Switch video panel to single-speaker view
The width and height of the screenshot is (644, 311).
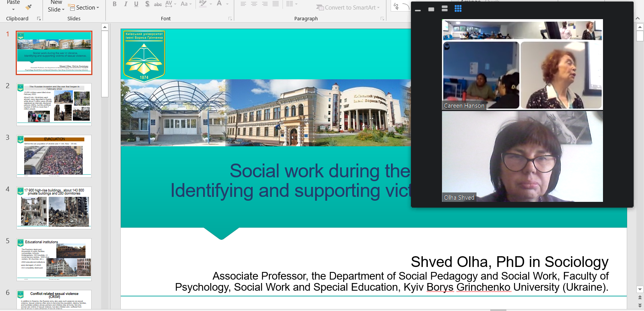pos(431,9)
